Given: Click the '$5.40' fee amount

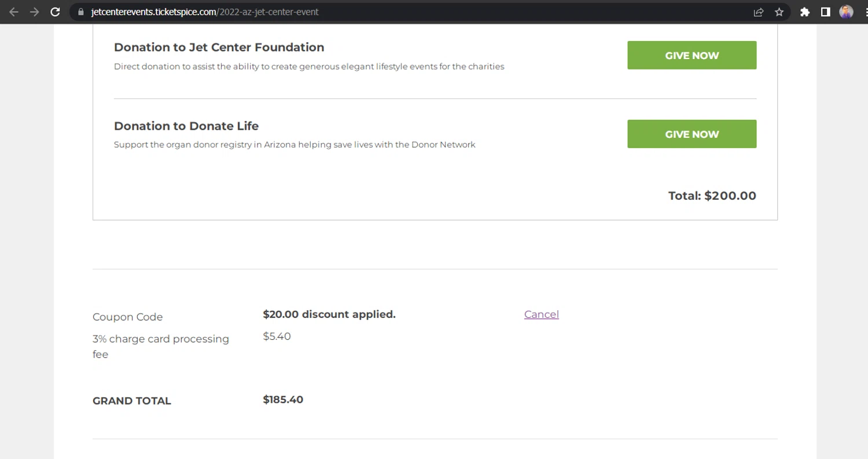Looking at the screenshot, I should 277,336.
